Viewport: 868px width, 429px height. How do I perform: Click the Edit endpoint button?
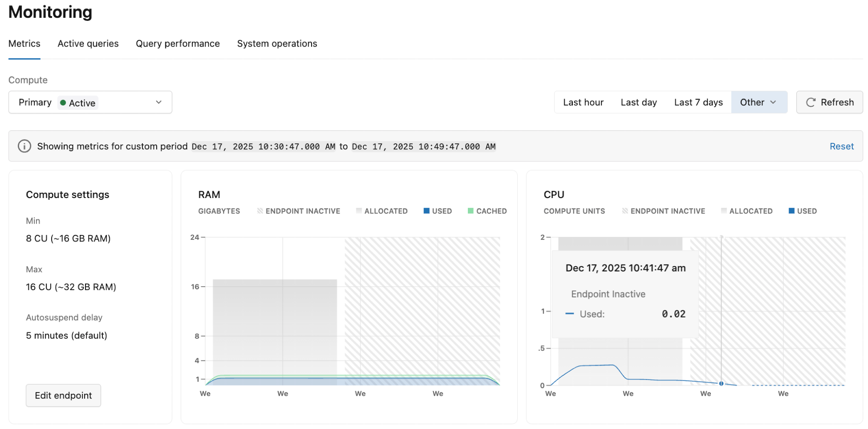tap(63, 395)
